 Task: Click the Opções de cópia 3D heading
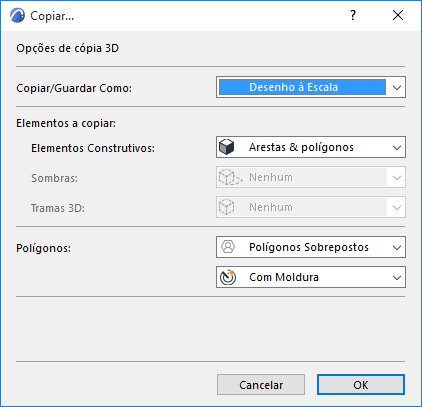click(x=68, y=48)
